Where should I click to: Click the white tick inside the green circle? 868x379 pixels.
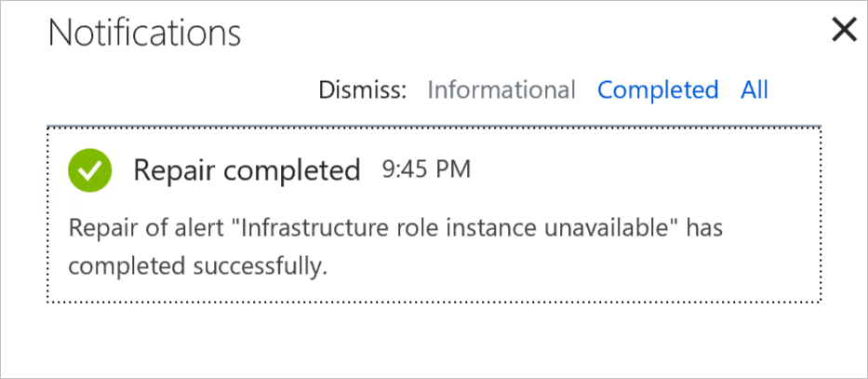click(89, 170)
